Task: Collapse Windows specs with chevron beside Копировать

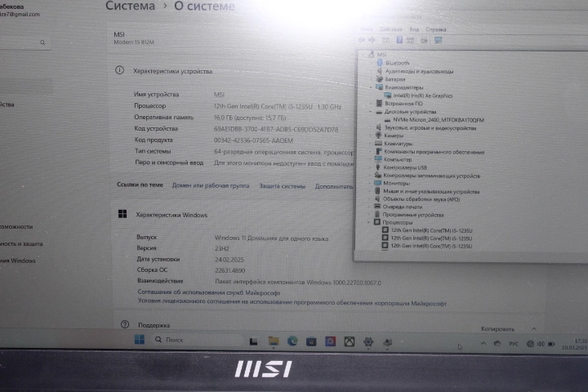Action: 533,328
